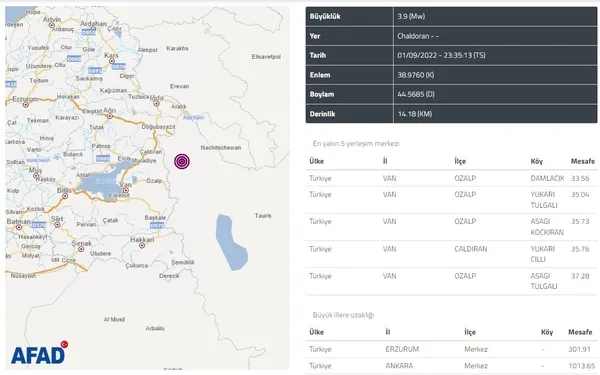600x375 pixels.
Task: Click the distance value 35.76
Action: 580,249
